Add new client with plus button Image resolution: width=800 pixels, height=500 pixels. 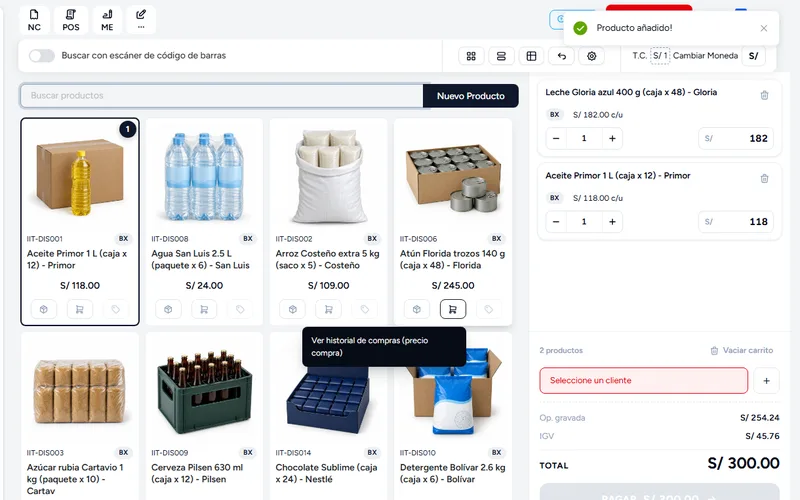point(766,381)
